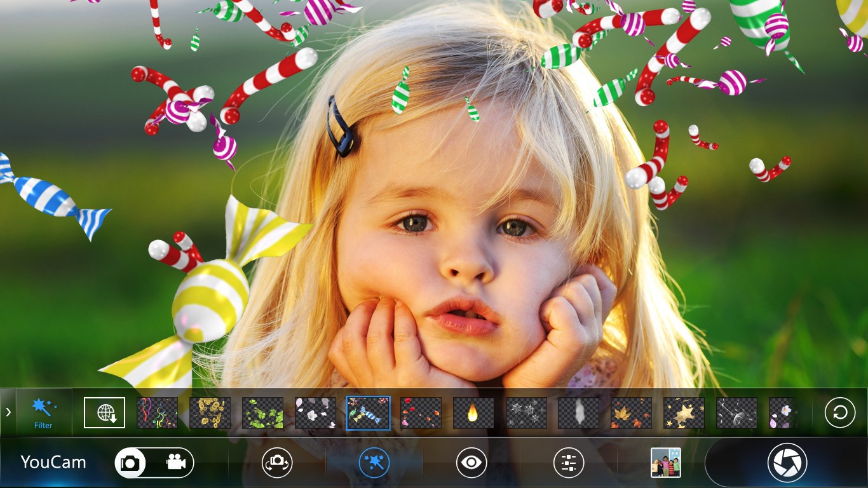Download more effects from the web
868x488 pixels.
point(105,413)
